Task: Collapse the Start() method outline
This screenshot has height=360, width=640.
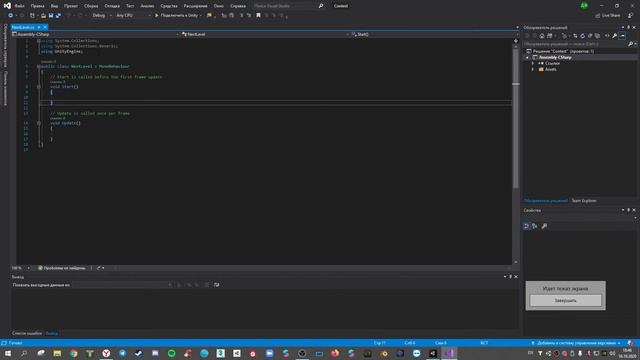Action: coord(39,87)
